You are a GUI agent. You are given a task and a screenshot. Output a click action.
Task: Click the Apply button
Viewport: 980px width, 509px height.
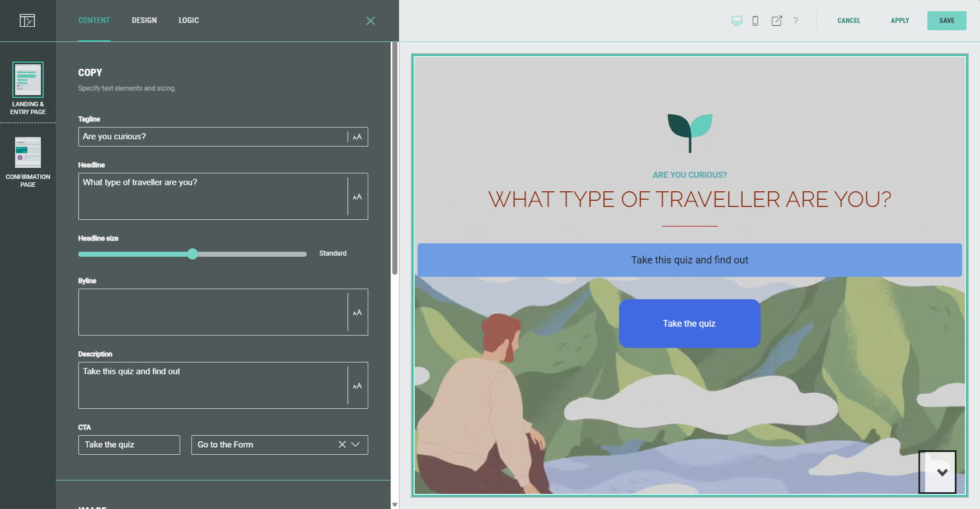[x=899, y=21]
